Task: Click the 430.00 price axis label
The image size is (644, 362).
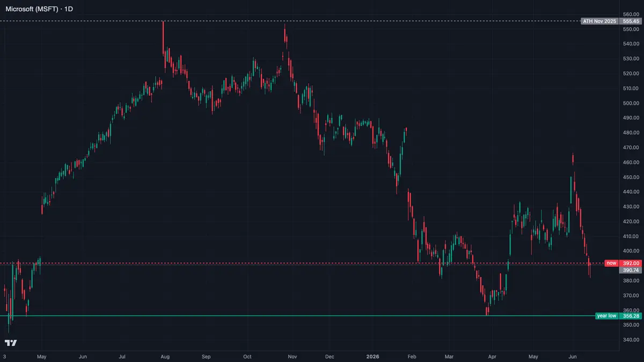Action: (631, 206)
